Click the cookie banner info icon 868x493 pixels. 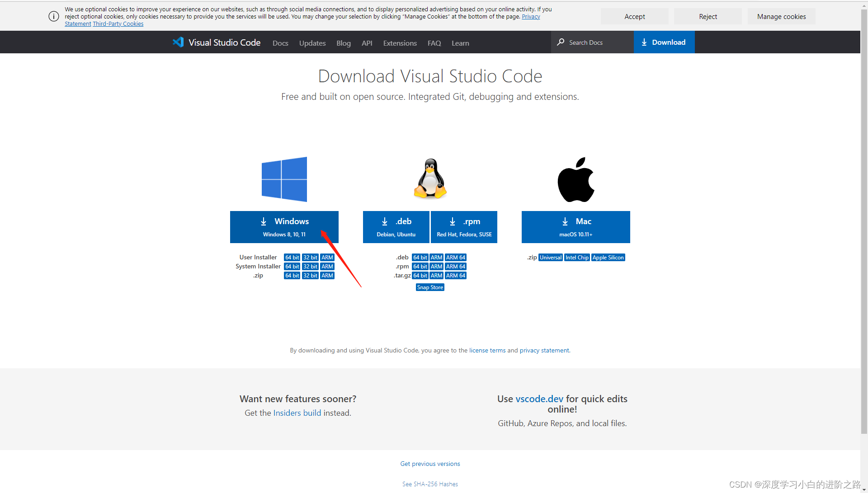(x=54, y=16)
